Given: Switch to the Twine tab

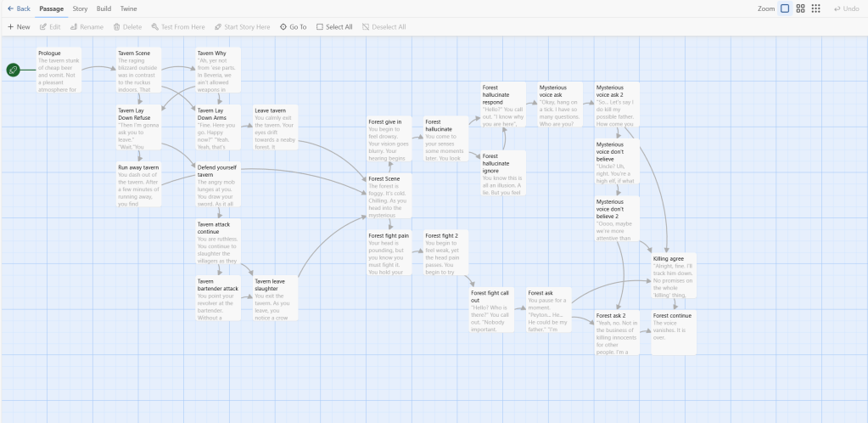Looking at the screenshot, I should point(128,8).
